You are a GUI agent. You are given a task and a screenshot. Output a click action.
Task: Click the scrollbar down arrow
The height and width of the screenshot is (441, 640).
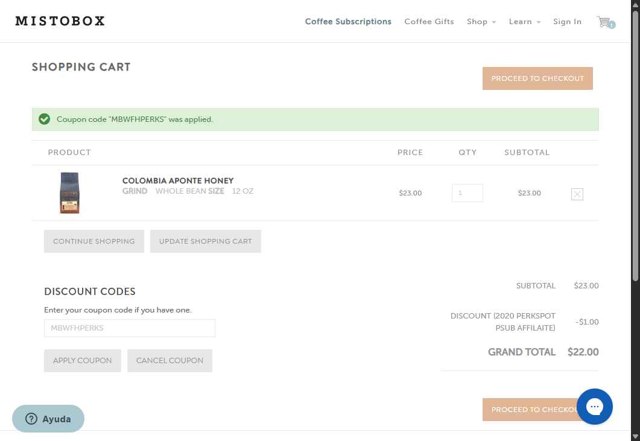(636, 437)
